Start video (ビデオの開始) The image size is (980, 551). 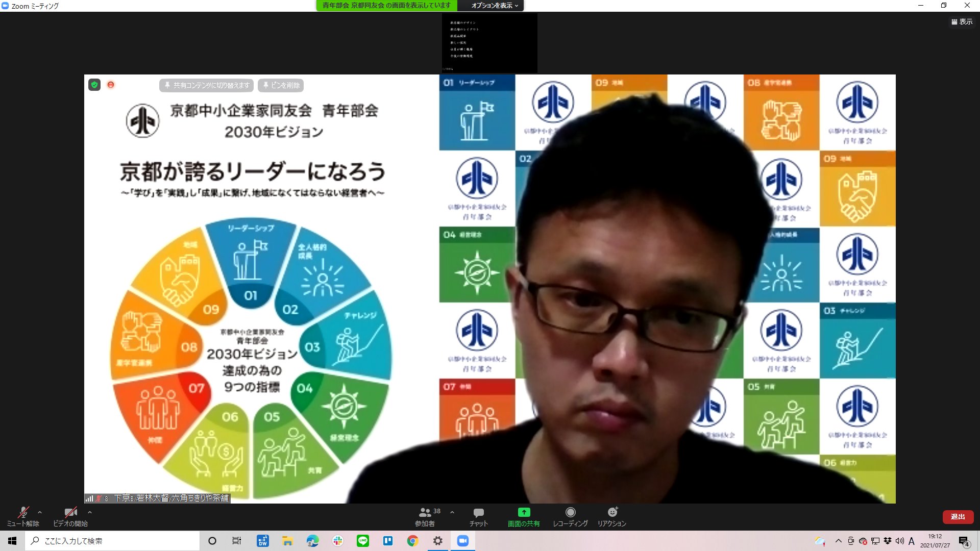[70, 516]
